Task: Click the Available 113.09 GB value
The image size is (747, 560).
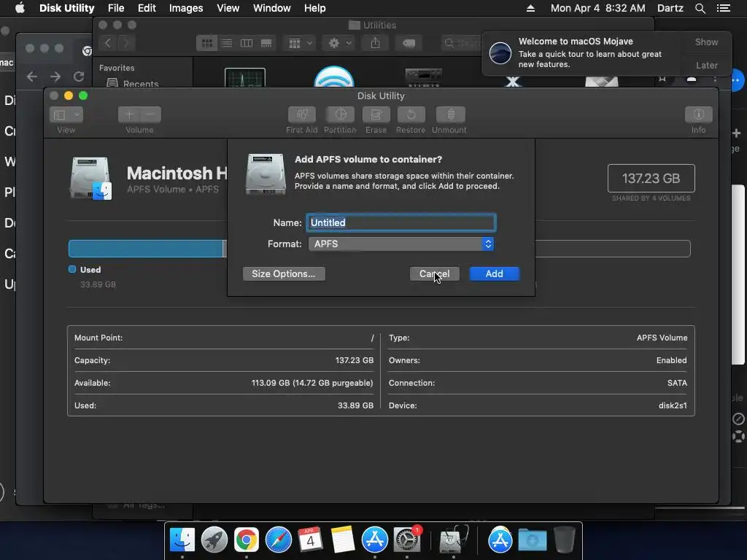Action: pos(312,383)
